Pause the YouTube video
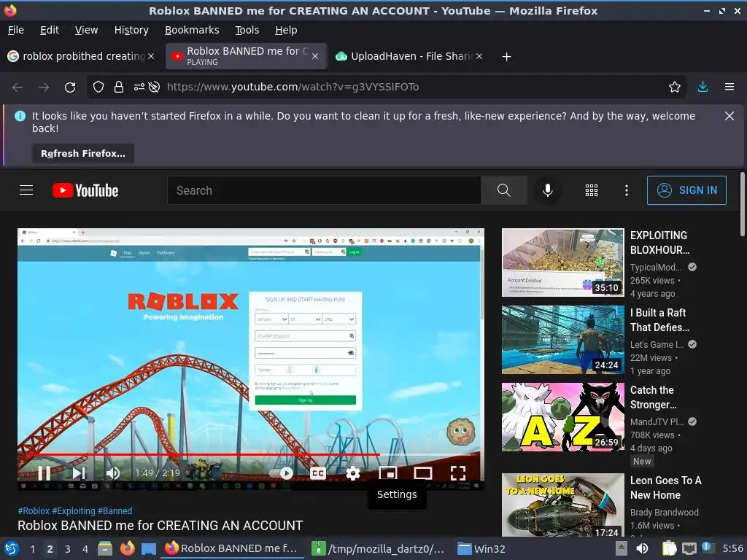The image size is (747, 560). tap(44, 472)
